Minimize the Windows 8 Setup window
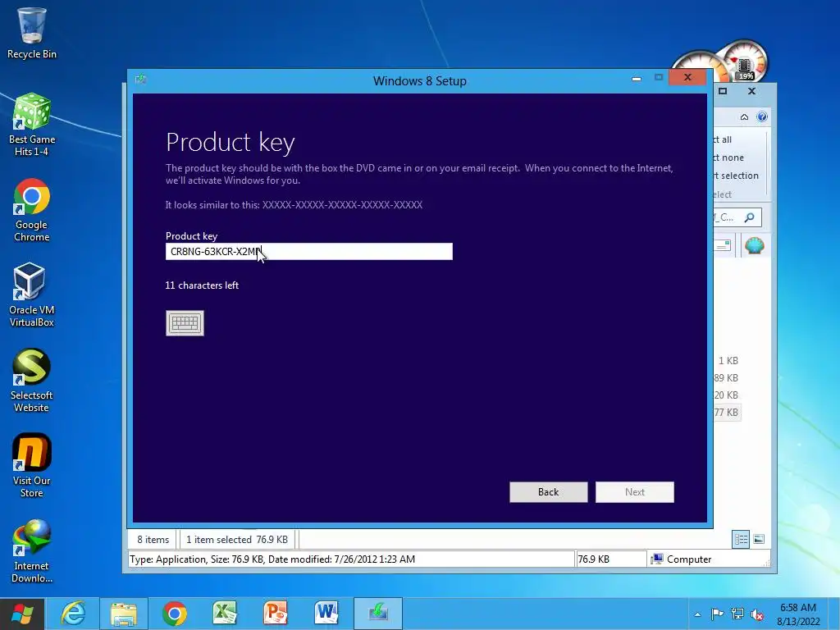Screen dimensions: 840x630 pyautogui.click(x=637, y=78)
